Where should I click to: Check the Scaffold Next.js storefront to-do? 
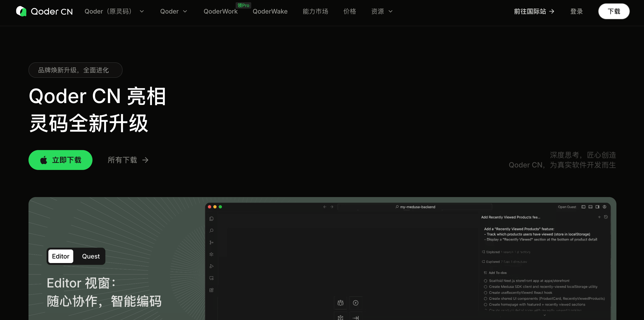click(x=485, y=281)
